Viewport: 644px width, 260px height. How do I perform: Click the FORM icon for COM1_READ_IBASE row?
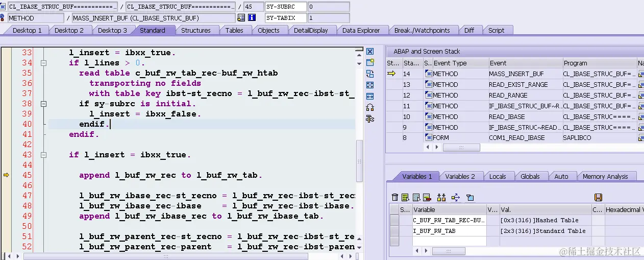428,138
